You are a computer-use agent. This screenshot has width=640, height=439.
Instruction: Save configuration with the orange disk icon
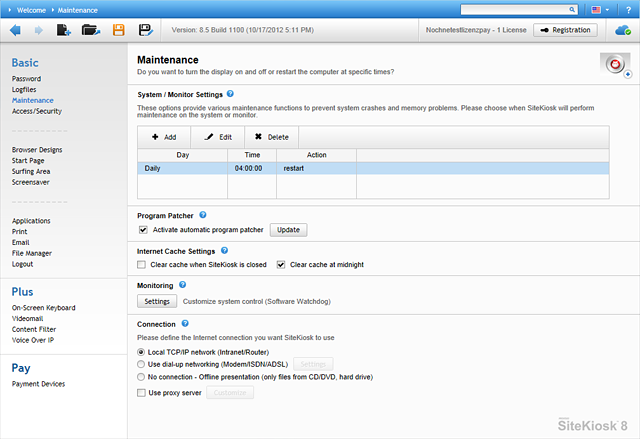(x=119, y=30)
